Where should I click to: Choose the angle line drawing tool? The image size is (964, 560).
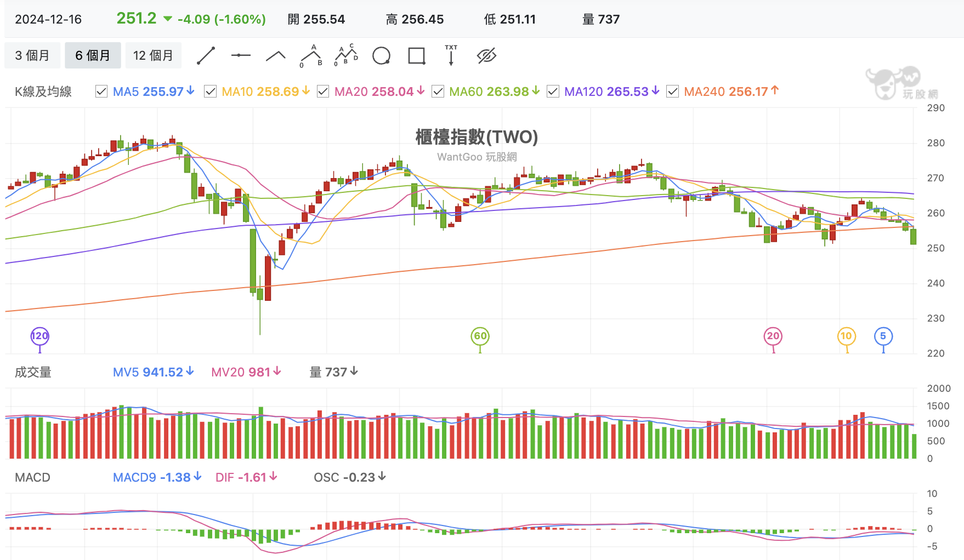point(276,55)
